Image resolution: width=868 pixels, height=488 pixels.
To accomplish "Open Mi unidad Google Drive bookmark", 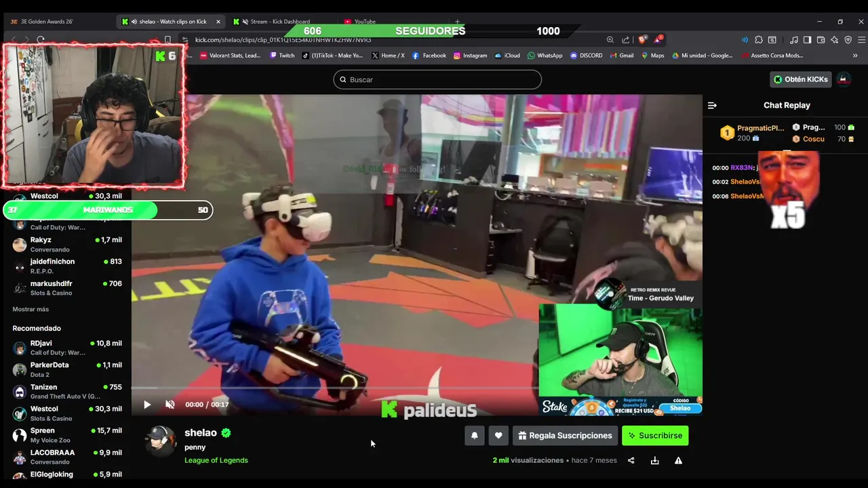I will click(702, 56).
